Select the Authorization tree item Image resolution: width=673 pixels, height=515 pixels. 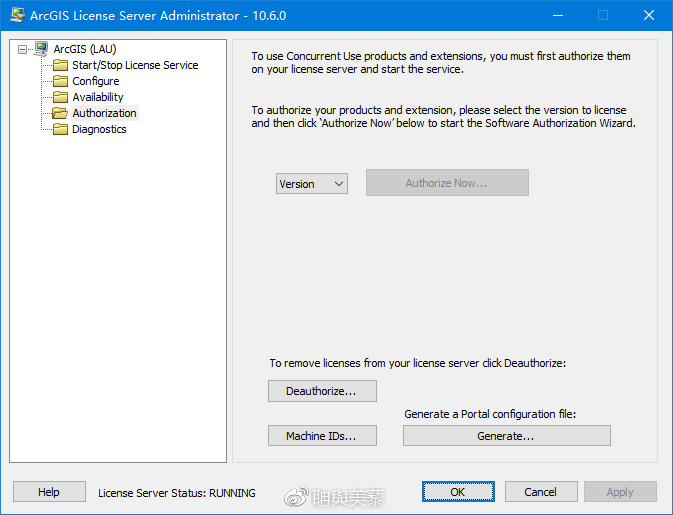tap(104, 113)
